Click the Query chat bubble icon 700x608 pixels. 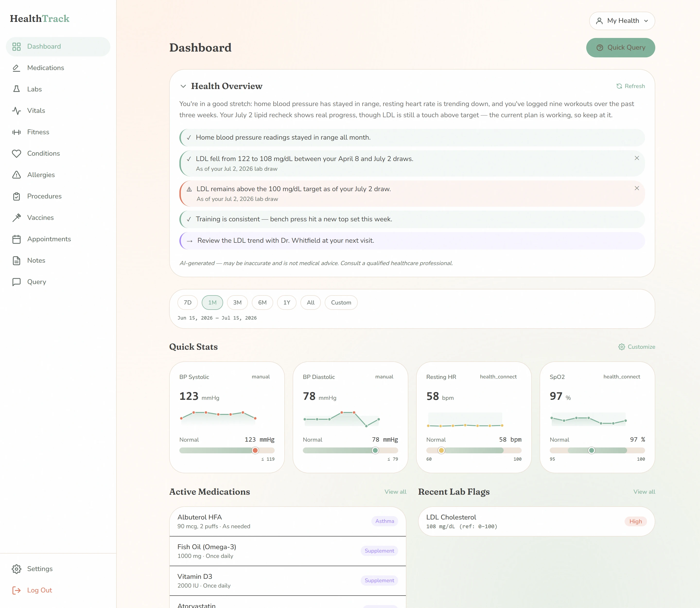pos(16,282)
